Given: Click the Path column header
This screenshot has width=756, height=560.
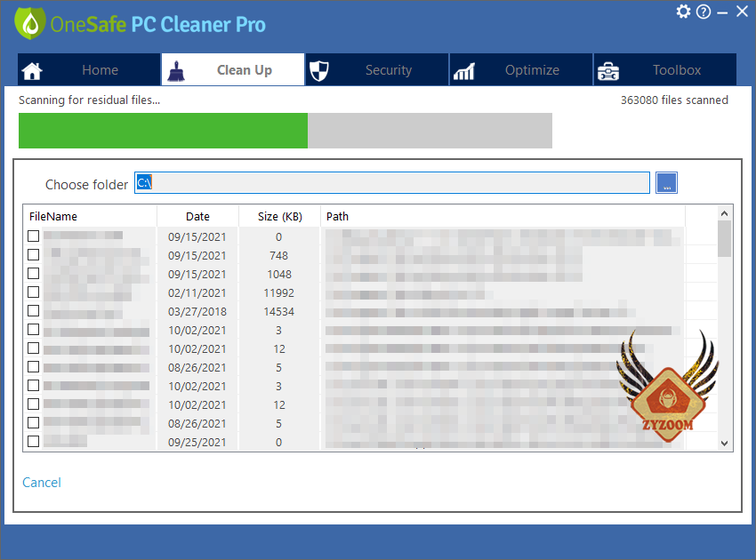Looking at the screenshot, I should click(503, 216).
